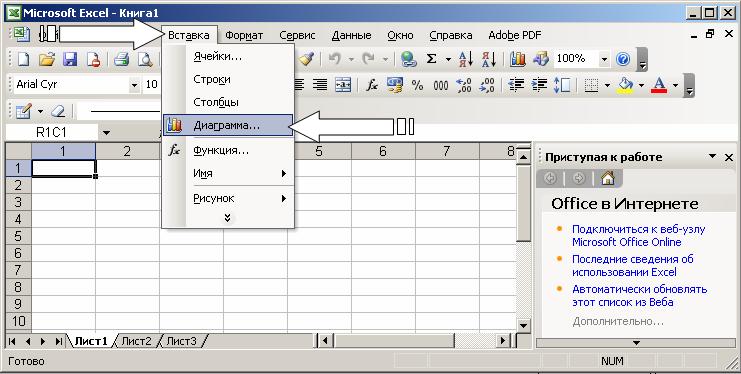This screenshot has width=741, height=374.
Task: Open Последние сведения об использовании Excel link
Action: [633, 266]
